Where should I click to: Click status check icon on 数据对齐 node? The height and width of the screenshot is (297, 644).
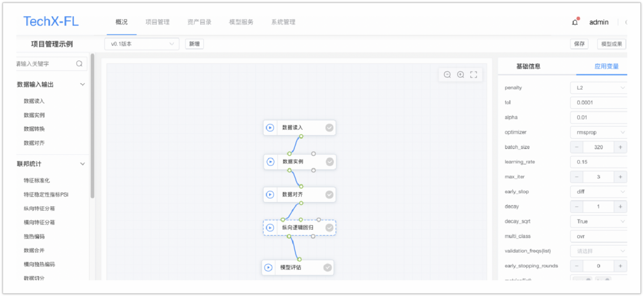330,195
